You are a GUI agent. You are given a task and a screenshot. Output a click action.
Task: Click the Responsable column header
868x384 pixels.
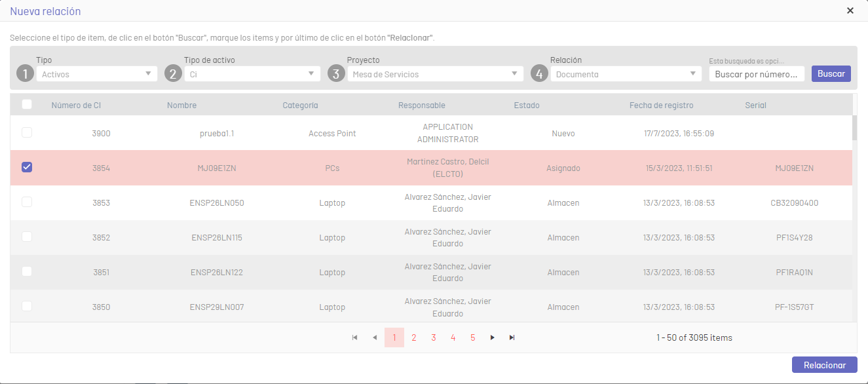(422, 105)
